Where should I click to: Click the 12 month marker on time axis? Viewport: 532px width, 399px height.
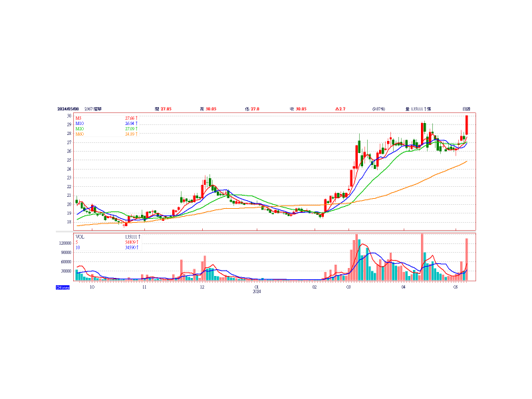coord(202,287)
